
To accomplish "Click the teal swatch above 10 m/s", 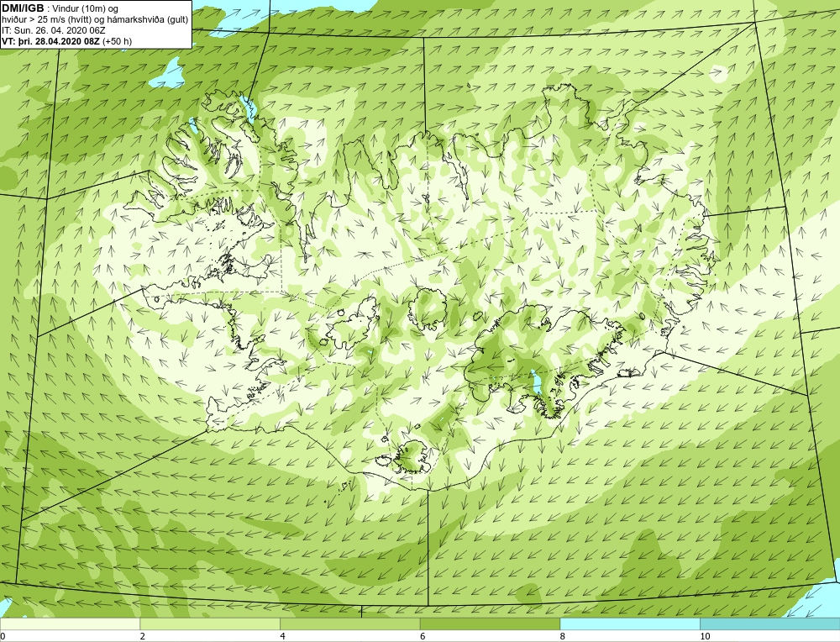I will (769, 624).
